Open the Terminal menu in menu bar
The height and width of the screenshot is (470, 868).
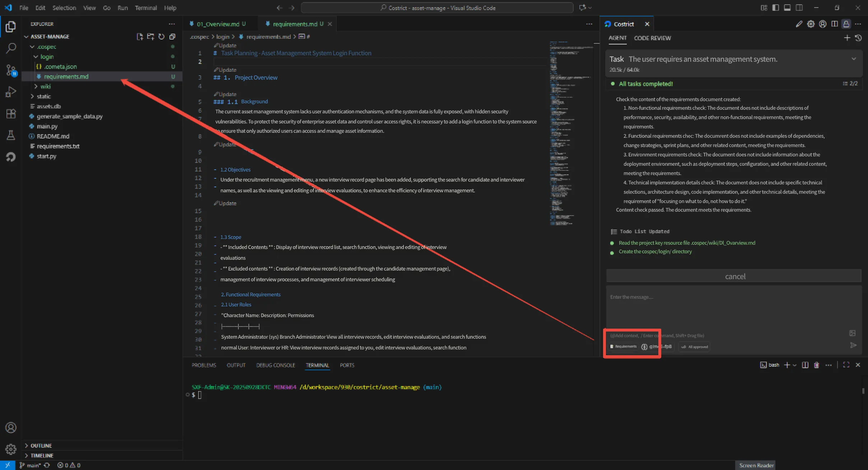pos(146,8)
